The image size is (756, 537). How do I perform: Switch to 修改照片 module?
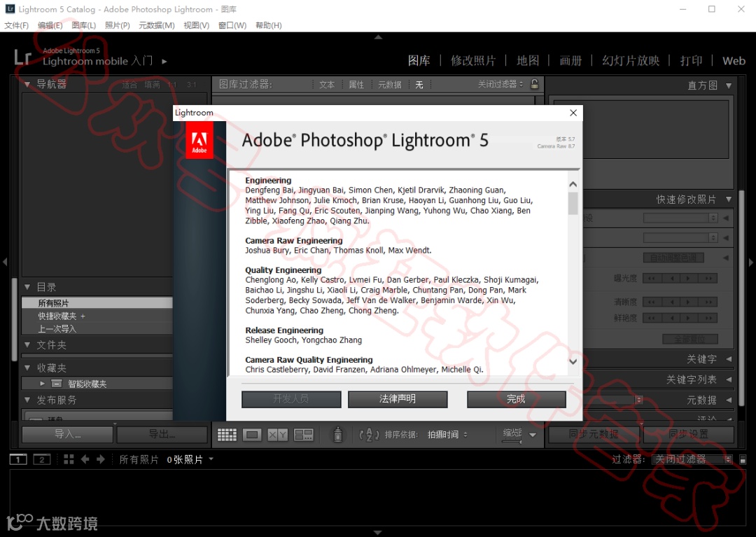[x=473, y=61]
